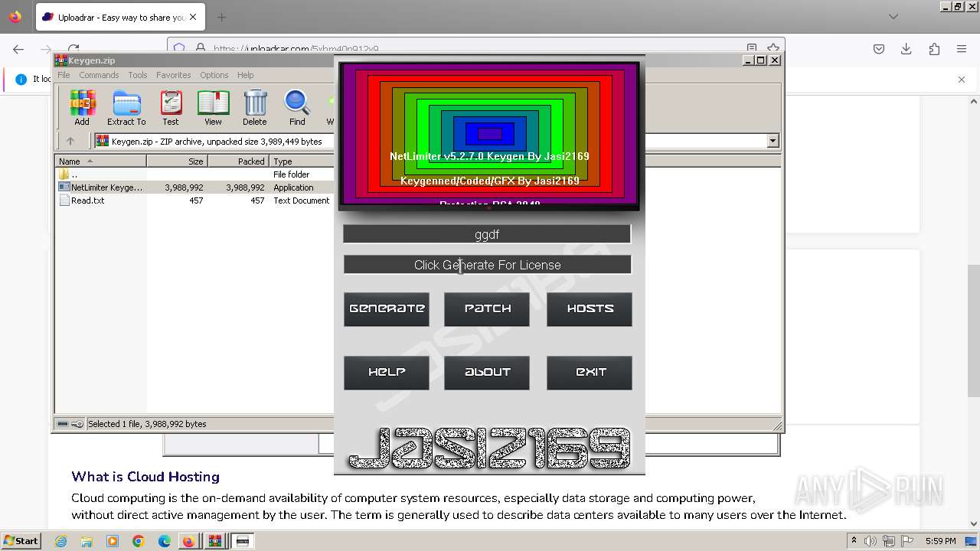Sort WinRAR list by Type column
980x551 pixels.
click(x=302, y=161)
